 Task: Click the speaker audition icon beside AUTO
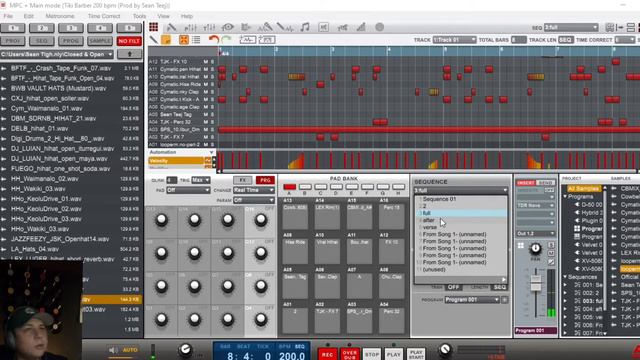click(113, 350)
